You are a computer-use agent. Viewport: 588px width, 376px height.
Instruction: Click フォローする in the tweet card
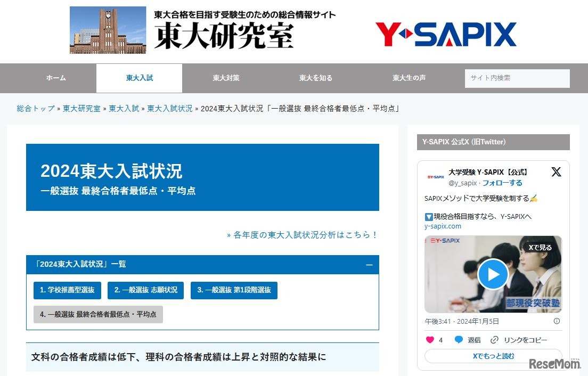click(x=502, y=183)
